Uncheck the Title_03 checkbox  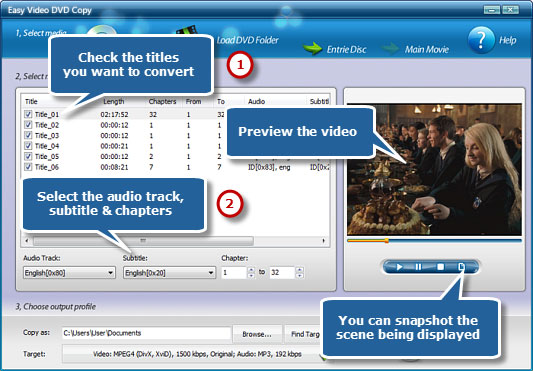[28, 135]
